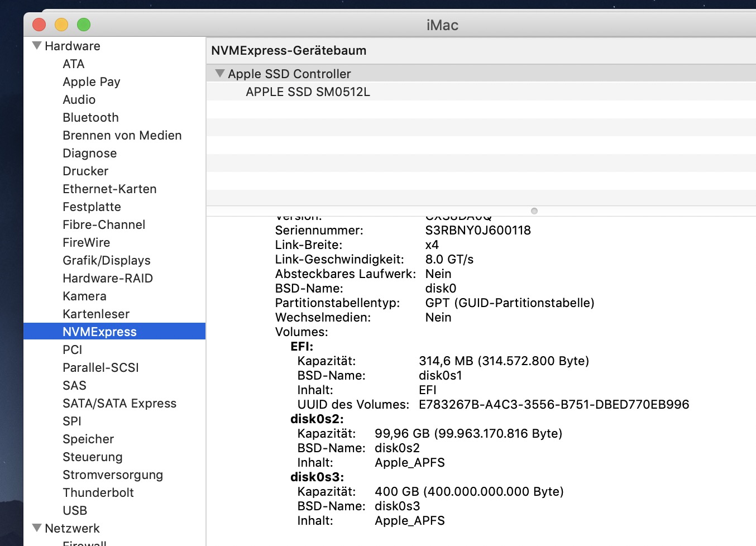Viewport: 756px width, 546px height.
Task: Open the Hardware-RAID entry
Action: coord(108,278)
